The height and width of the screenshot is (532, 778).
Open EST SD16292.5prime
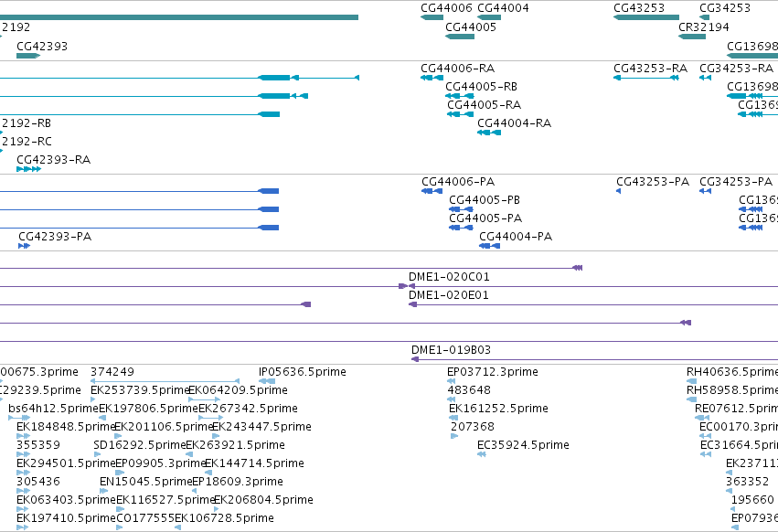tap(140, 445)
